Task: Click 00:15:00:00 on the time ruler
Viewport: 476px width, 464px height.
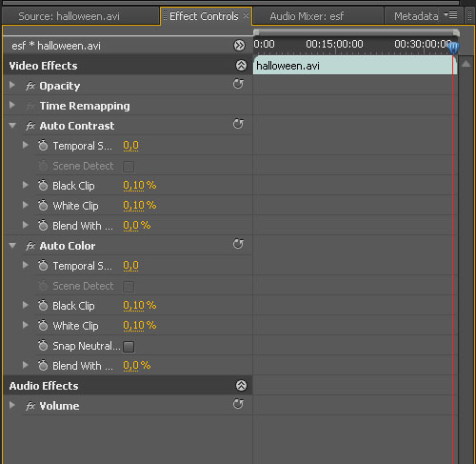Action: click(334, 44)
